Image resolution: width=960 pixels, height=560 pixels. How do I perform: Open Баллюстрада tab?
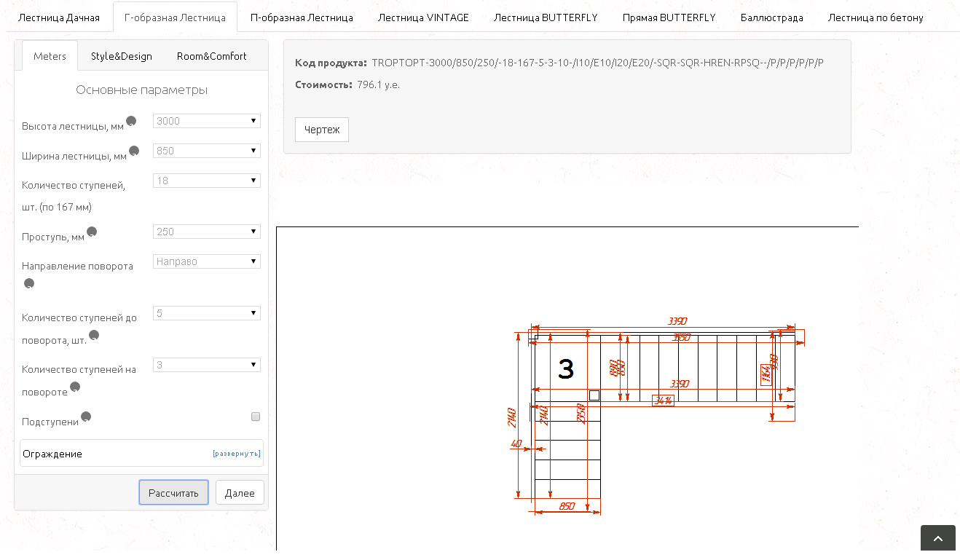[x=771, y=17]
